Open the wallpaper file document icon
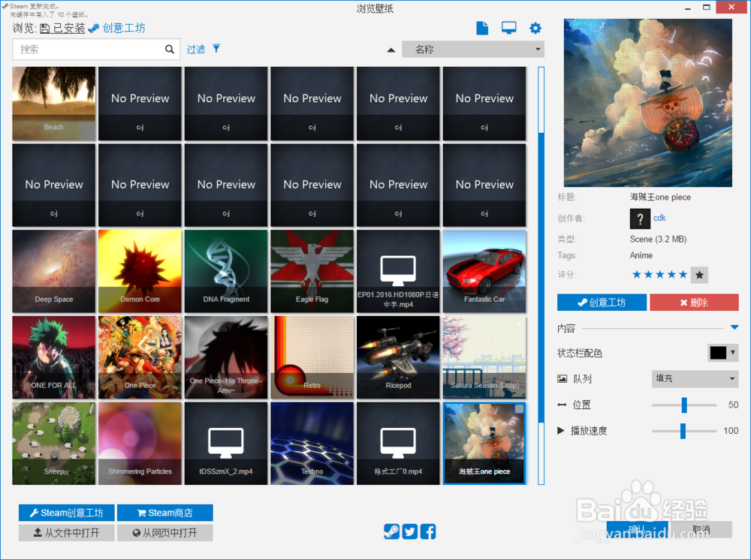 point(482,29)
